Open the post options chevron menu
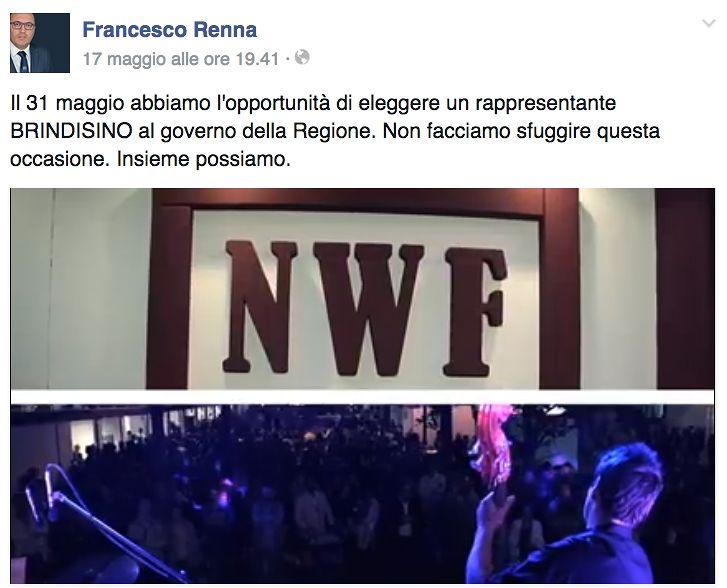The height and width of the screenshot is (588, 727). [708, 23]
